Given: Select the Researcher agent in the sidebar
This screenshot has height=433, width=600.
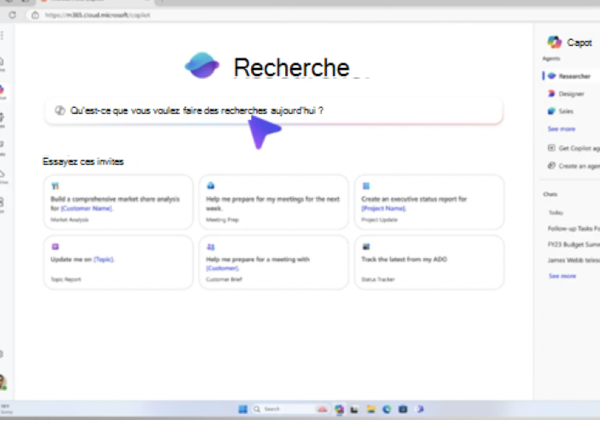Looking at the screenshot, I should click(x=571, y=76).
